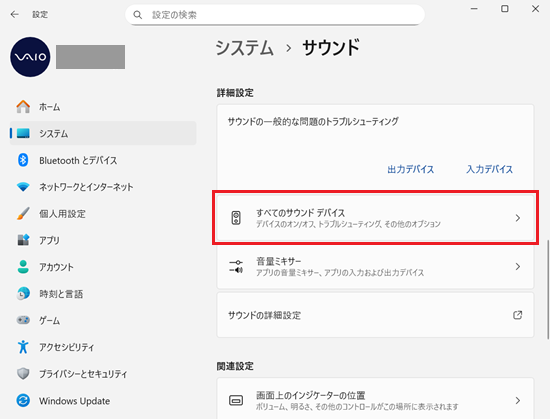Click the Wi-Fi network icon in sidebar
550x419 pixels.
pos(23,187)
